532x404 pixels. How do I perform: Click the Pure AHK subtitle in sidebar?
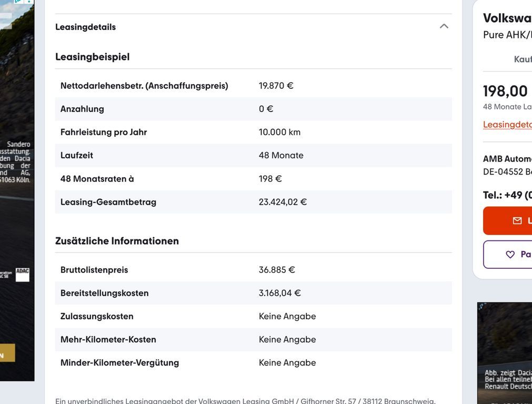coord(507,35)
